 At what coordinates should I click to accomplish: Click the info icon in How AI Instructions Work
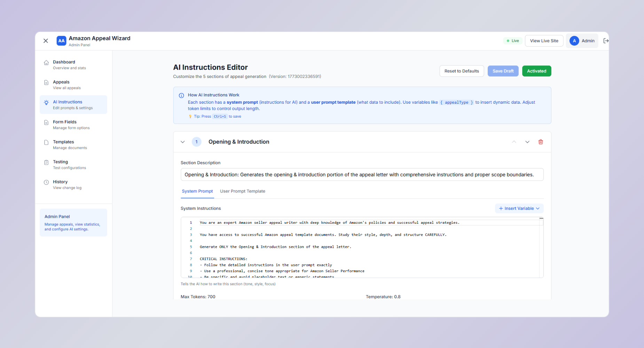tap(181, 95)
